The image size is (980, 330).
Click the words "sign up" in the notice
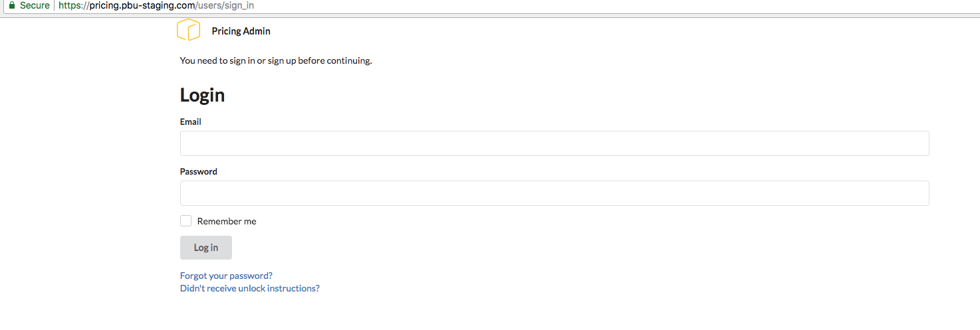(282, 61)
